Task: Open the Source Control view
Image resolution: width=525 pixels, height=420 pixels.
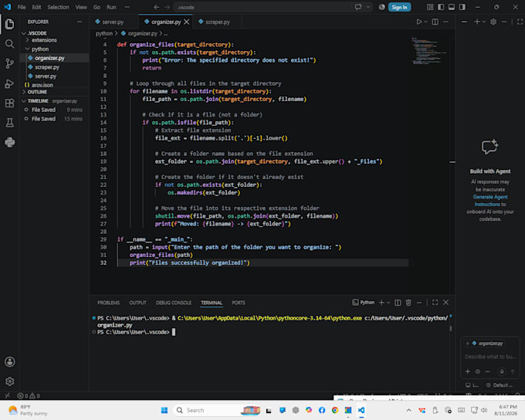Action: point(10,63)
